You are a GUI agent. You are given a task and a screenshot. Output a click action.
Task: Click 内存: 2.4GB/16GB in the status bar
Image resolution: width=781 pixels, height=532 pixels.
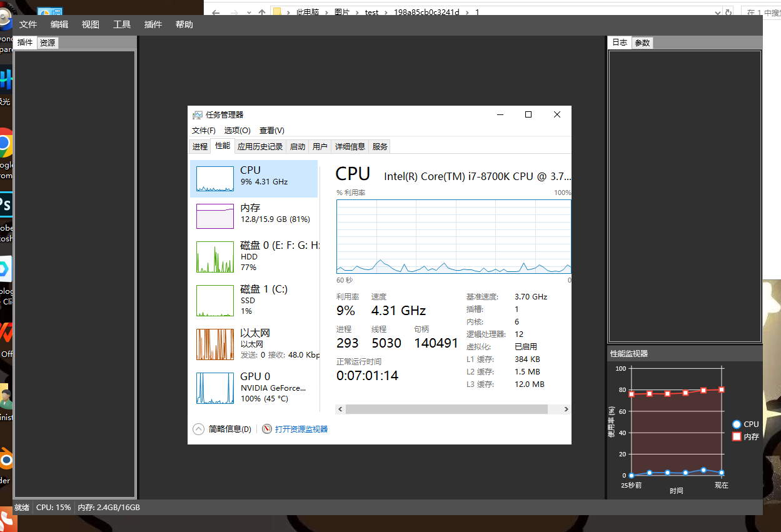click(x=109, y=508)
